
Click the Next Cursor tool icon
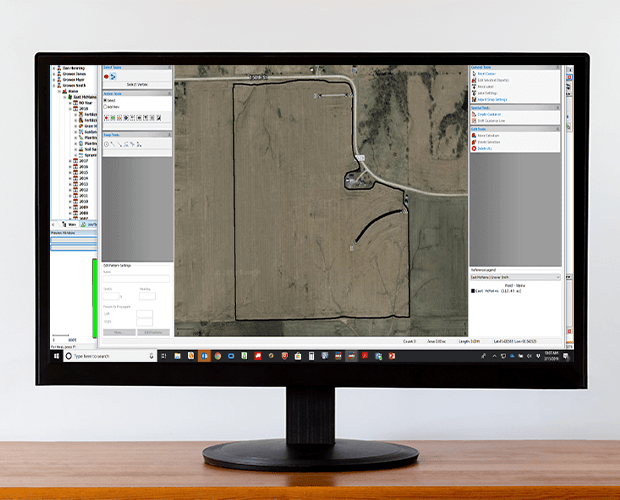[472, 75]
